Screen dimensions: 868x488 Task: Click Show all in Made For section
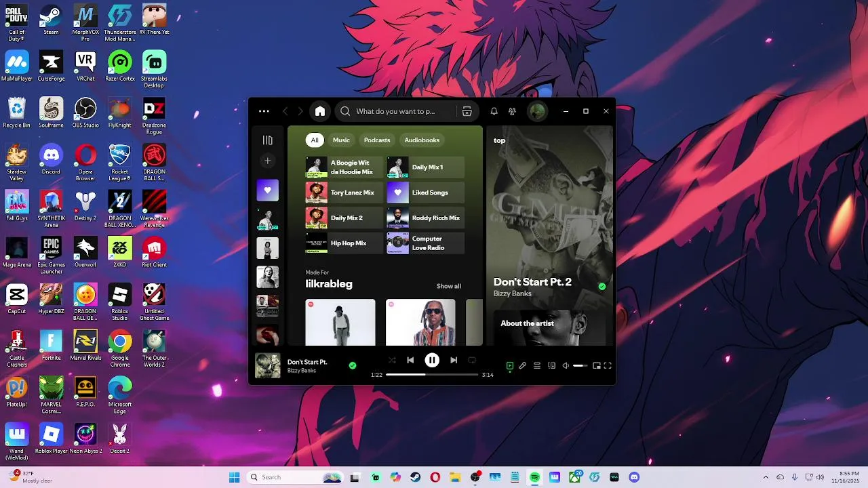point(448,286)
